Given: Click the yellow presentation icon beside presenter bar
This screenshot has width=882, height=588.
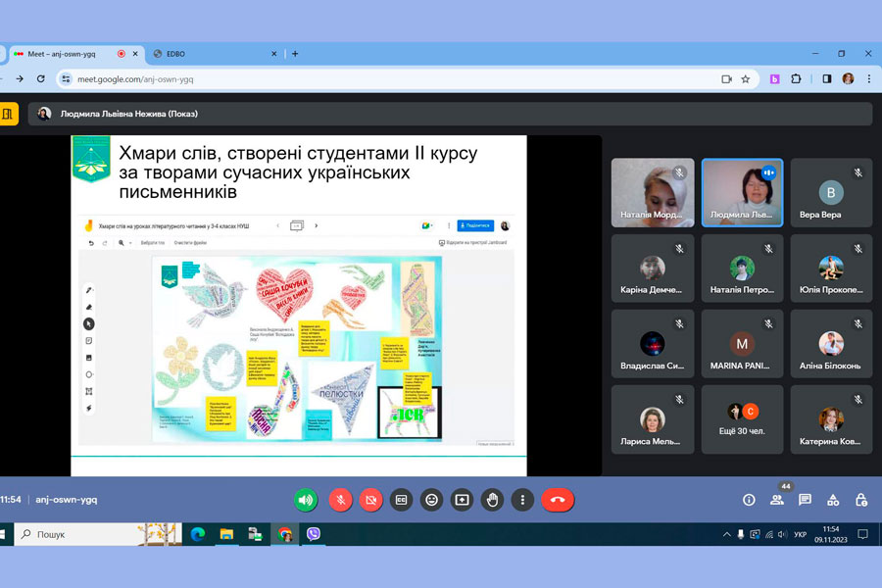Looking at the screenshot, I should click(8, 114).
